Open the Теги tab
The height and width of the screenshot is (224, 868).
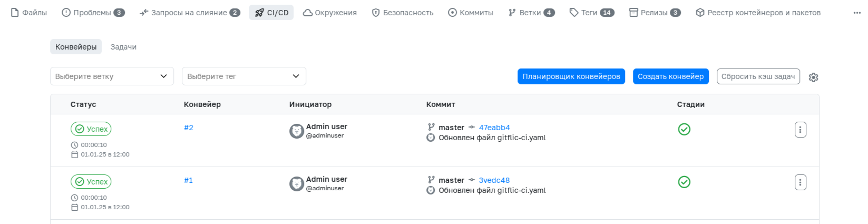[592, 13]
